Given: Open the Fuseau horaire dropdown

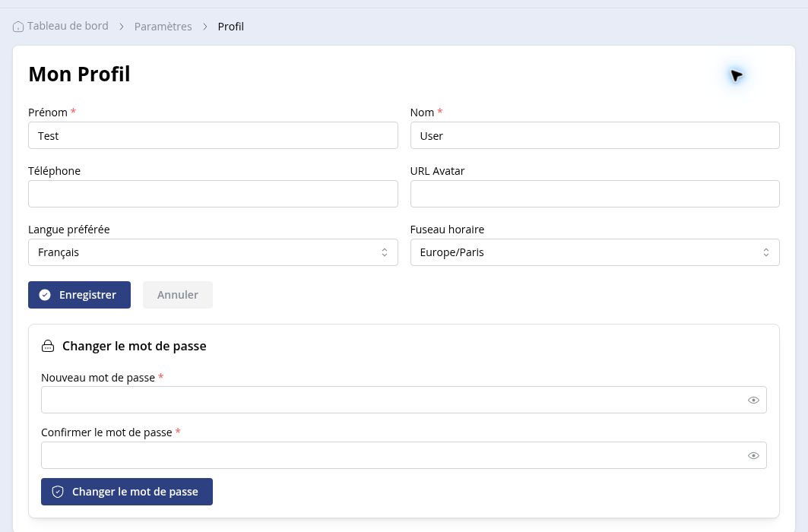Looking at the screenshot, I should point(594,252).
